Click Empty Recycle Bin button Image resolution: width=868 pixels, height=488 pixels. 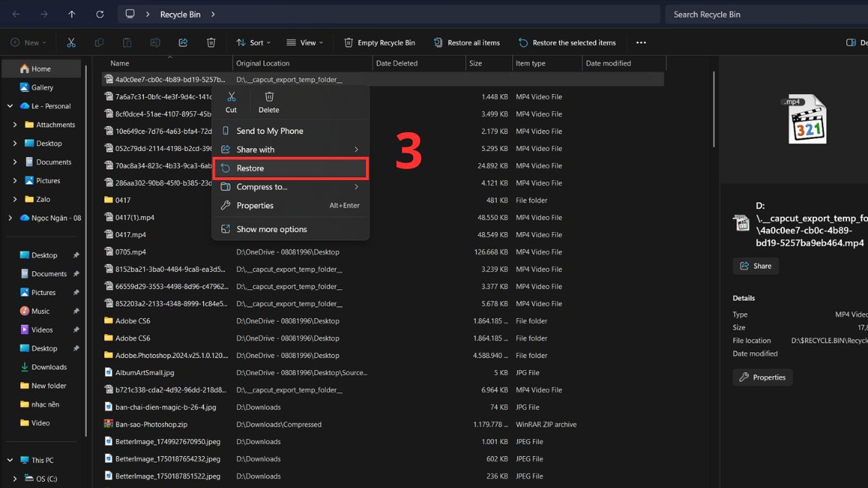pyautogui.click(x=380, y=43)
